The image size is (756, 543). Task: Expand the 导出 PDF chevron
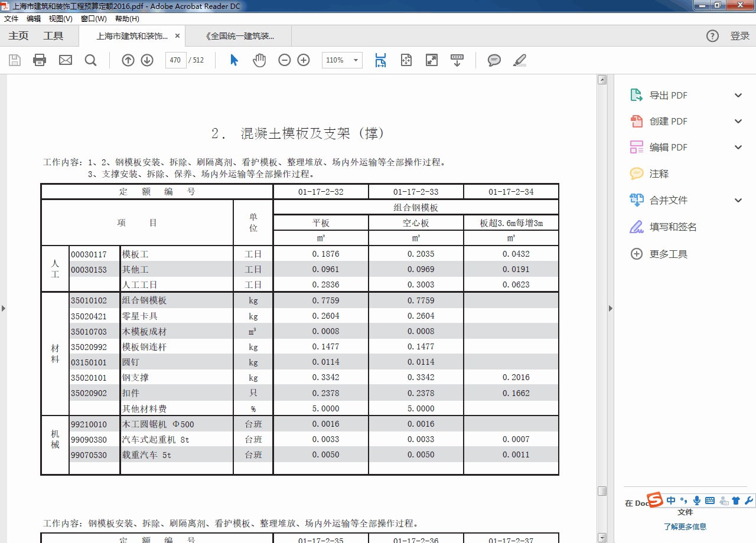click(x=738, y=95)
